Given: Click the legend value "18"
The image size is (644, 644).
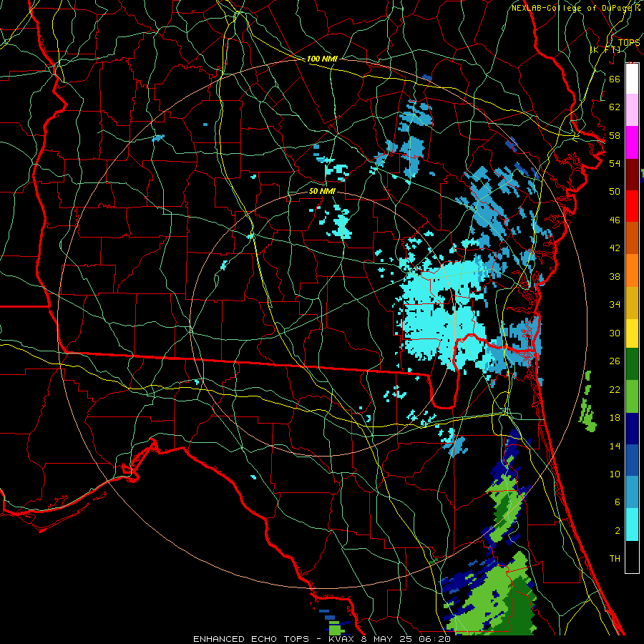Looking at the screenshot, I should point(615,418).
